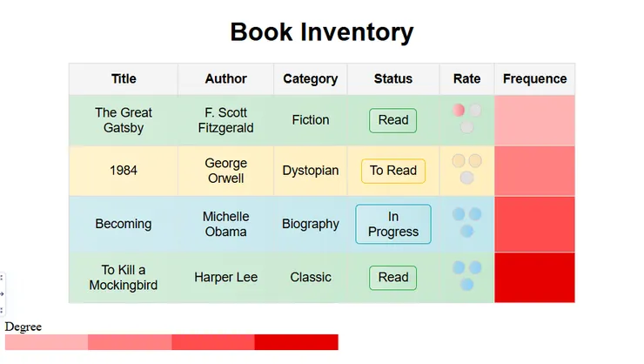
Task: Select bottom gray rating dot in 1984 row
Action: click(466, 178)
